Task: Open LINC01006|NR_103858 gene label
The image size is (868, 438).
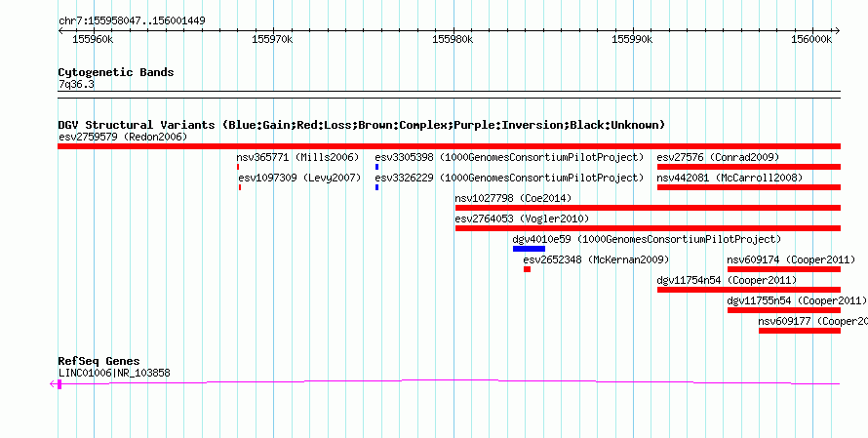Action: [114, 373]
